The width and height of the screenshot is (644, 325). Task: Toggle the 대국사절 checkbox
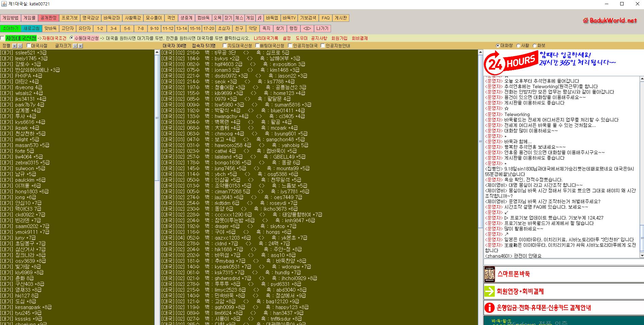tap(29, 46)
